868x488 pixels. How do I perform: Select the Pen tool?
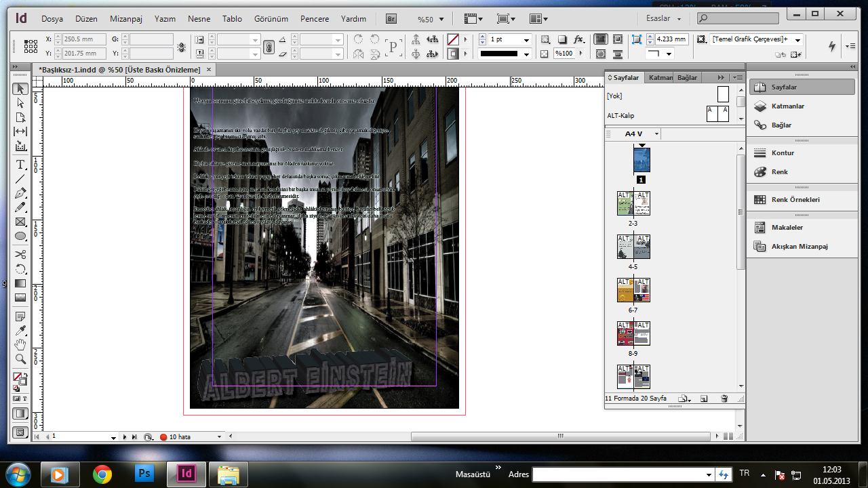click(x=20, y=193)
